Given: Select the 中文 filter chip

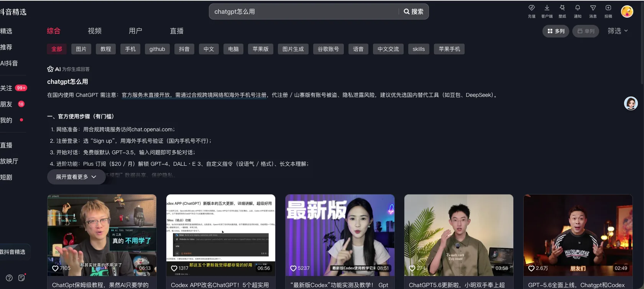Looking at the screenshot, I should tap(209, 49).
